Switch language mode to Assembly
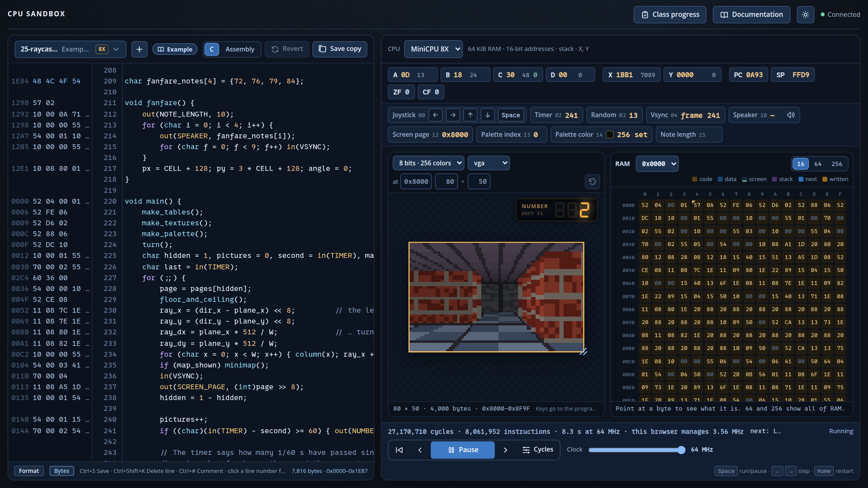Viewport: 868px width, 488px height. (240, 49)
